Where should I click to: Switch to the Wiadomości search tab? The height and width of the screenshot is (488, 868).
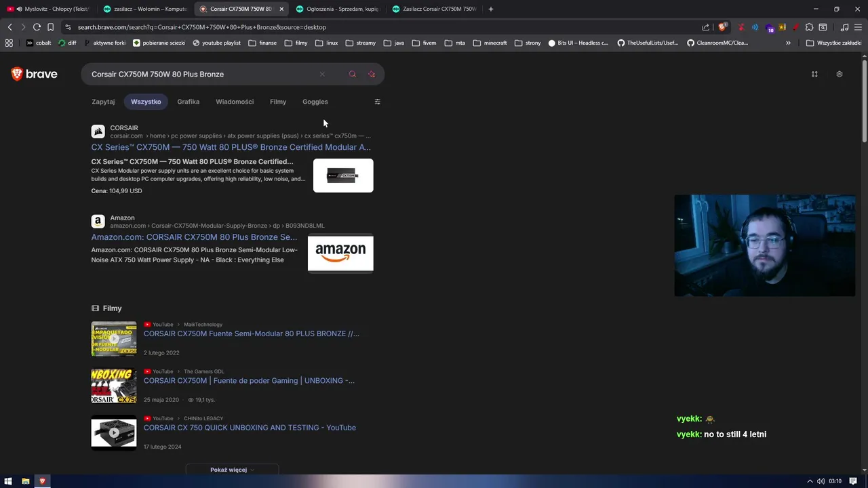coord(235,102)
